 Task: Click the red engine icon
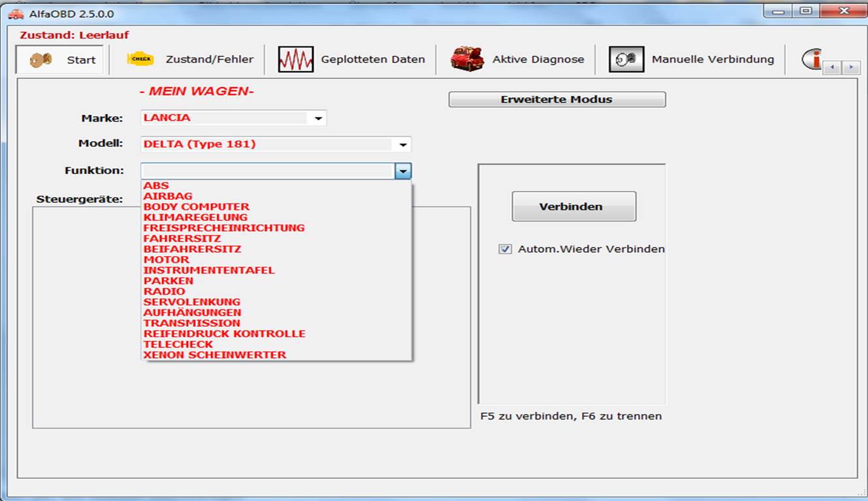click(x=467, y=59)
